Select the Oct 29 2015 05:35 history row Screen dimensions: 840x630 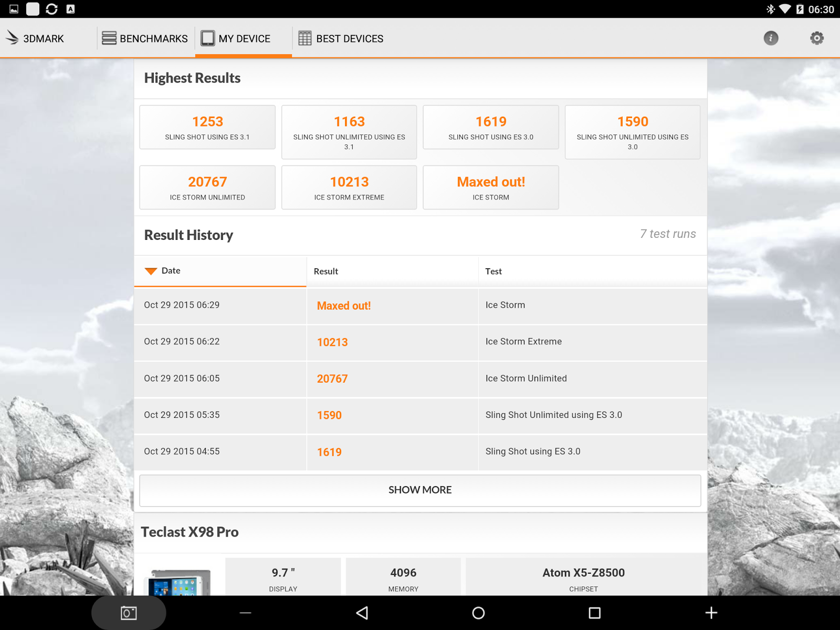[x=421, y=416]
